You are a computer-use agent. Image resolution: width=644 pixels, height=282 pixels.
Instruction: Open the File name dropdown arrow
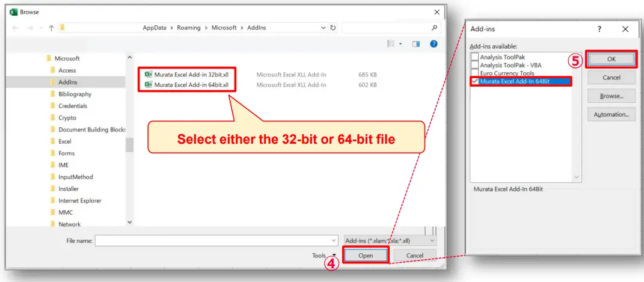click(x=334, y=241)
